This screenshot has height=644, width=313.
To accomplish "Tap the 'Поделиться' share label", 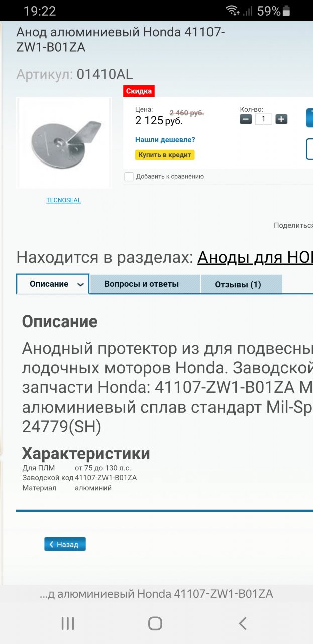I will [293, 226].
